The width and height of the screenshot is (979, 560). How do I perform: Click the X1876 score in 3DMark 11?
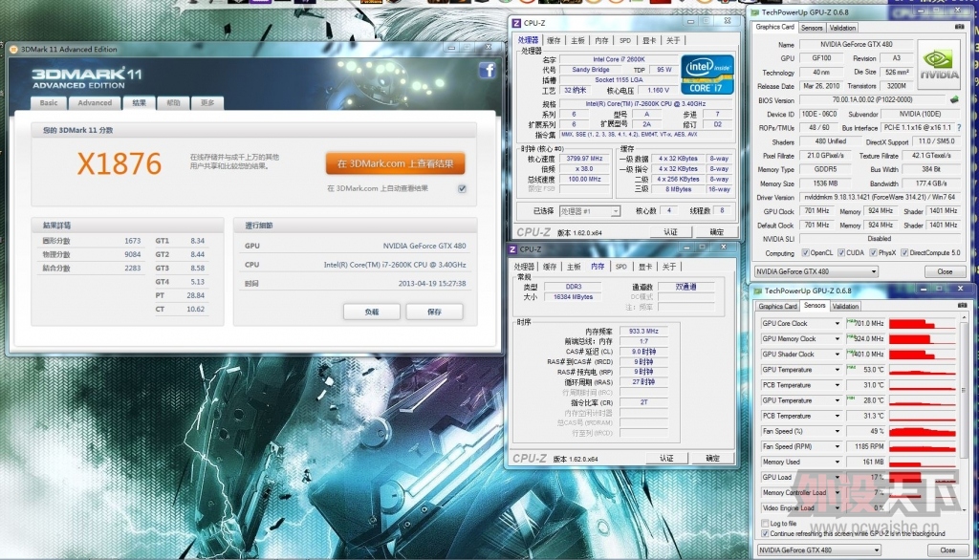pyautogui.click(x=119, y=163)
